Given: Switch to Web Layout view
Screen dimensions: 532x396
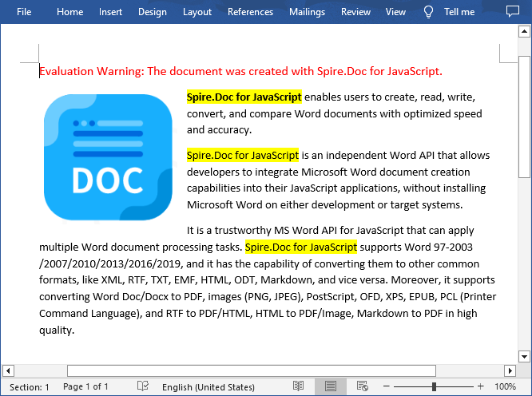Looking at the screenshot, I should (x=362, y=386).
